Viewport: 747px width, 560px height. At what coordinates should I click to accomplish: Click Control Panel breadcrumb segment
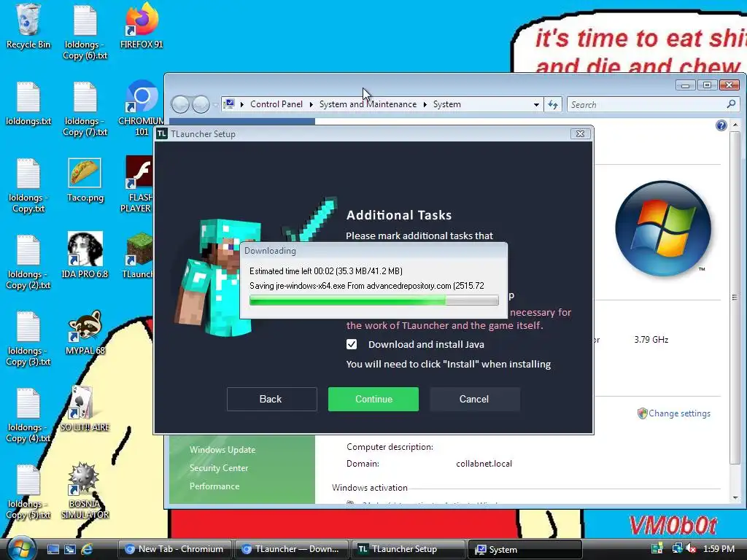[x=276, y=104]
